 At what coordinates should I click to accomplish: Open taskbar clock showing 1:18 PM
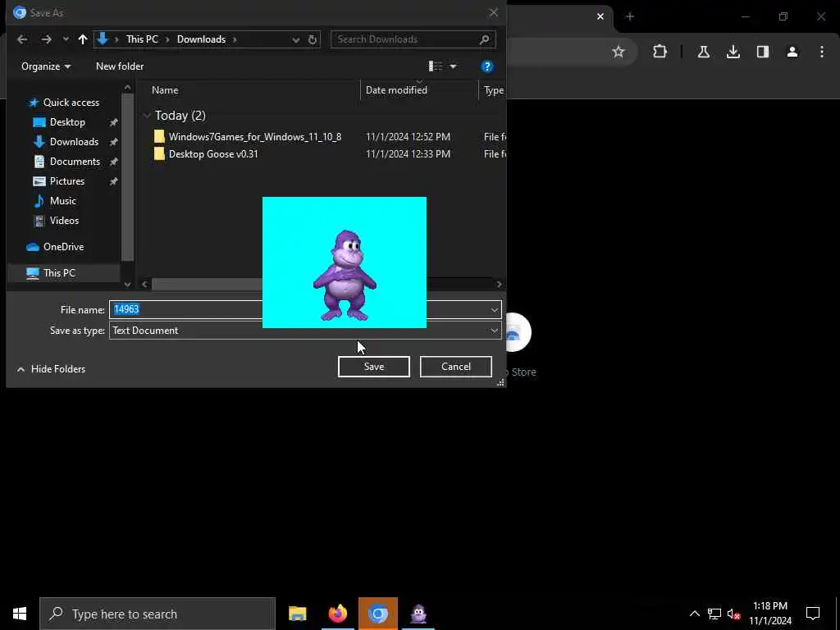pyautogui.click(x=770, y=614)
